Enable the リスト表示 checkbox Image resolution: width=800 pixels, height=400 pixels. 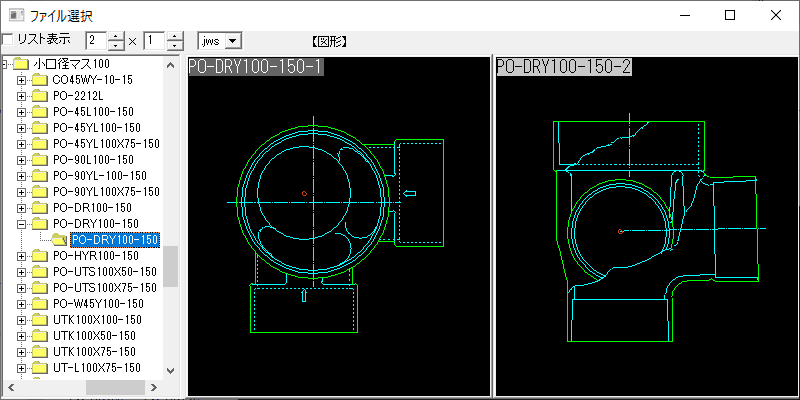9,40
